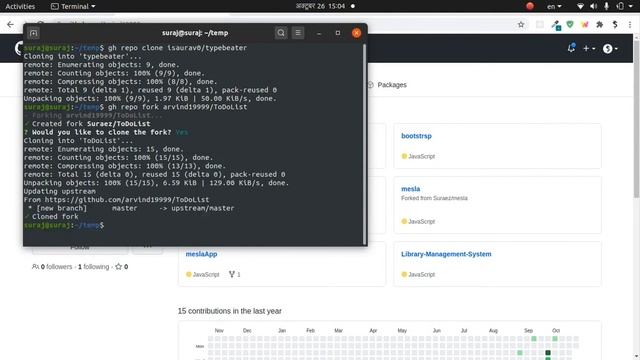The width and height of the screenshot is (640, 360).
Task: Open the microphone indicator in top bar
Action: pyautogui.click(x=607, y=6)
